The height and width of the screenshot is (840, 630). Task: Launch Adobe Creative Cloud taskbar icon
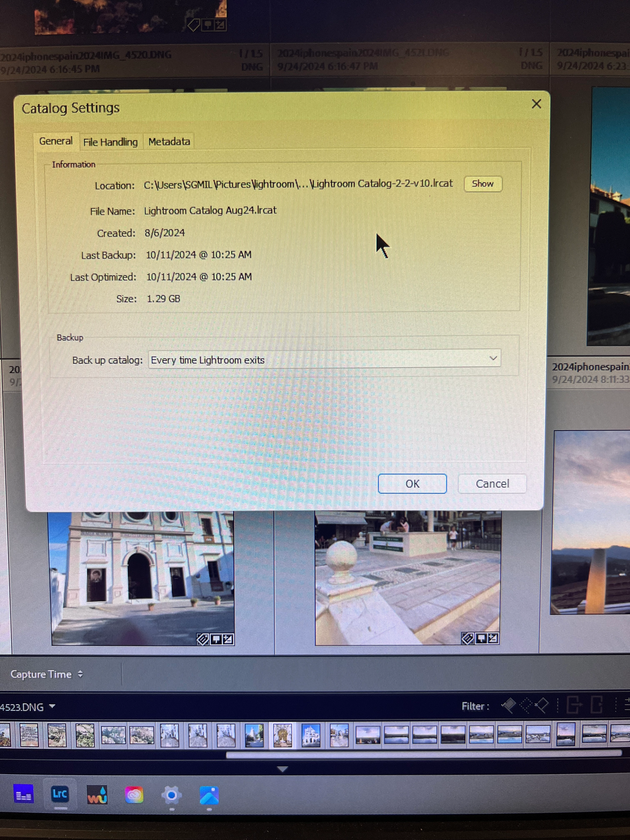[x=134, y=795]
